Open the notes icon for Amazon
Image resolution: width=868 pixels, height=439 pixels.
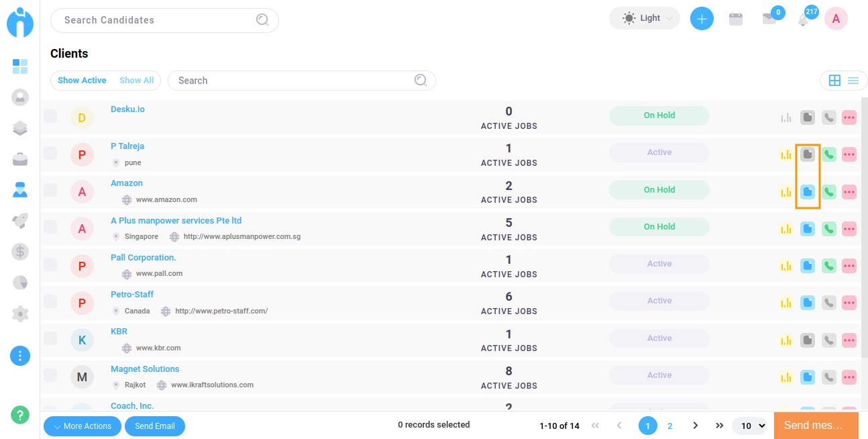click(808, 192)
